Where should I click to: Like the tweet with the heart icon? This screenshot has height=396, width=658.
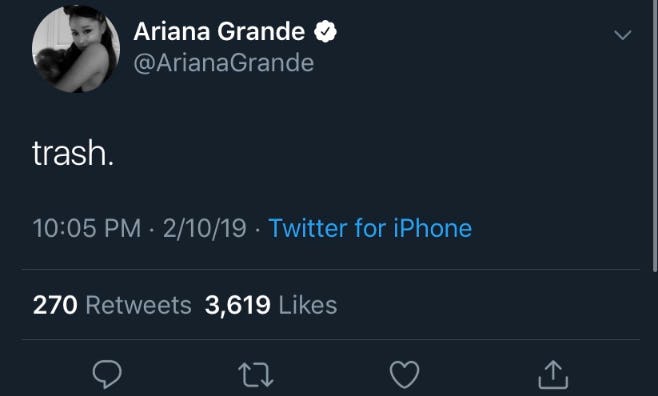point(404,374)
